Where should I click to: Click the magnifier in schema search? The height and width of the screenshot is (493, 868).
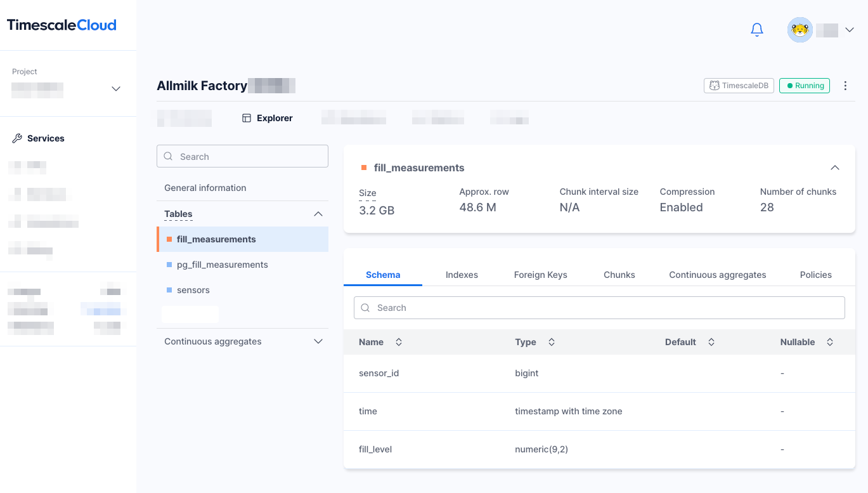point(365,308)
